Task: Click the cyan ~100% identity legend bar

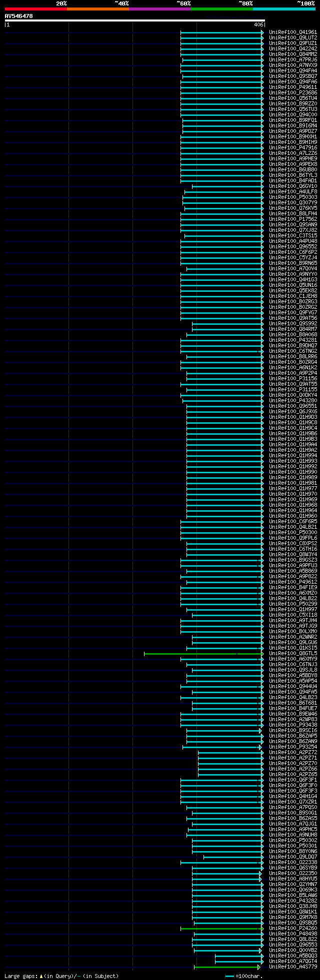Action: coord(284,9)
